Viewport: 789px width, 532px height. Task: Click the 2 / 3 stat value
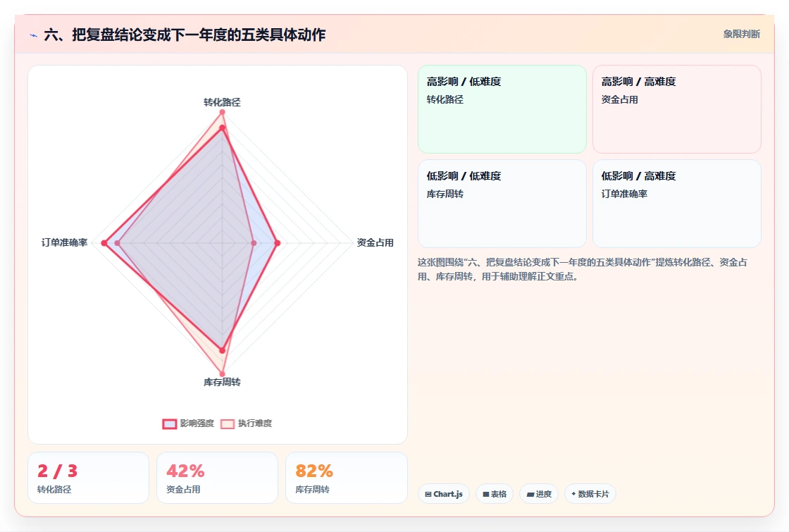point(57,471)
